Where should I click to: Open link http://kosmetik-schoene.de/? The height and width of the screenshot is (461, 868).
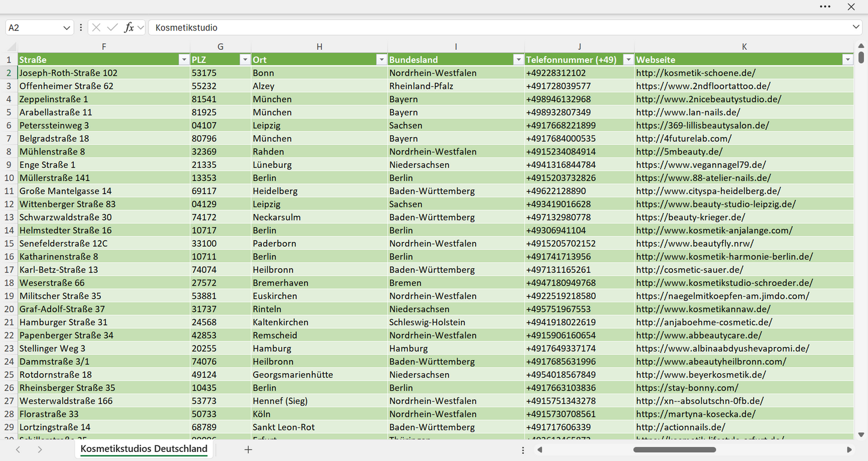tap(696, 73)
